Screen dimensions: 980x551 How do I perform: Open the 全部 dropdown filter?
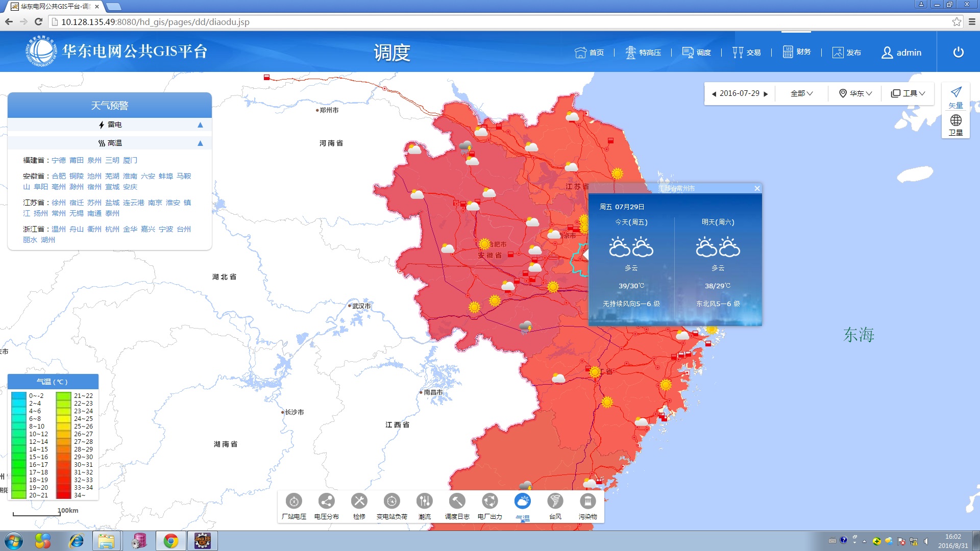coord(801,93)
